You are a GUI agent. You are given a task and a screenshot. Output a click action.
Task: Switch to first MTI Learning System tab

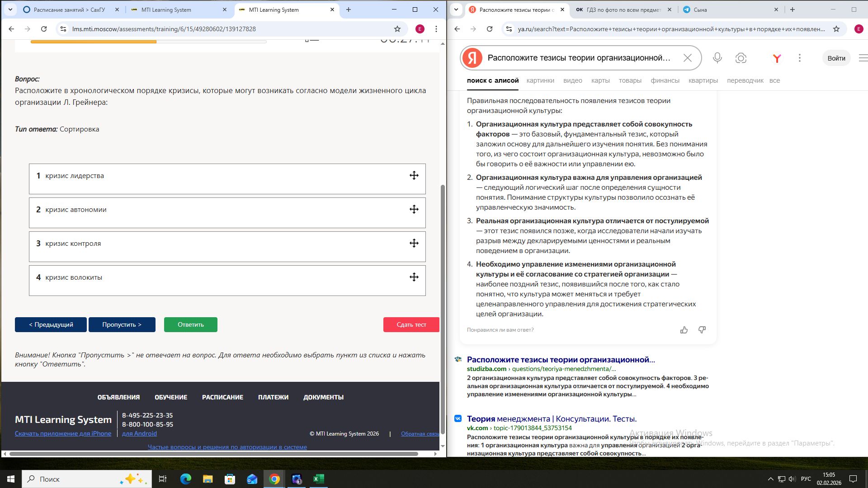(179, 9)
